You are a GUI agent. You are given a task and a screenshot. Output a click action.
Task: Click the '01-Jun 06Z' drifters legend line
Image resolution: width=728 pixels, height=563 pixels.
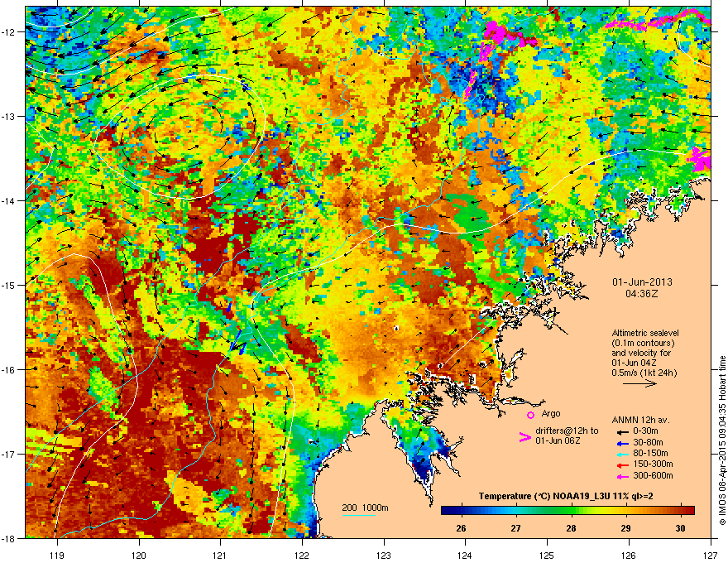pos(557,440)
